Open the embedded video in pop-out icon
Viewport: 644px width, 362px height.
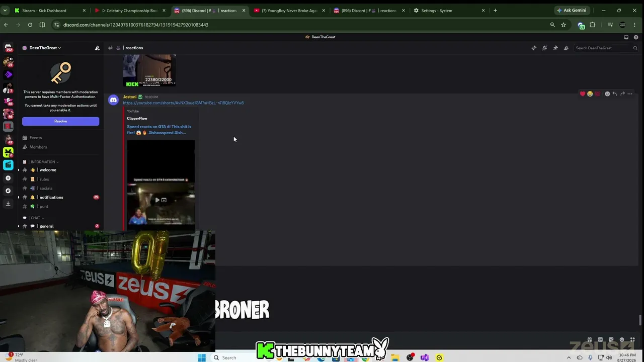(x=164, y=200)
